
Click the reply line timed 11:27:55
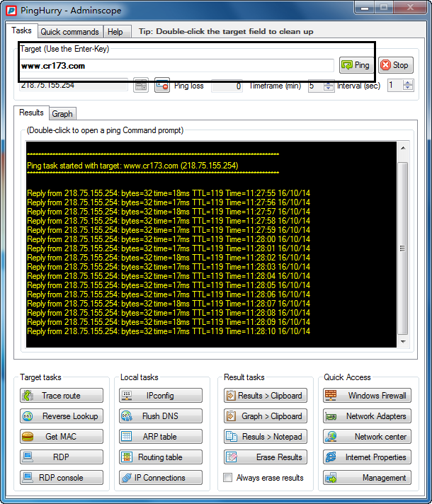click(x=169, y=193)
